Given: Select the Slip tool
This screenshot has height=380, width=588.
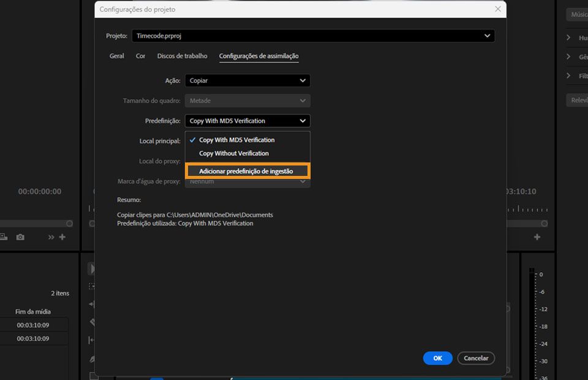Looking at the screenshot, I should (x=92, y=338).
